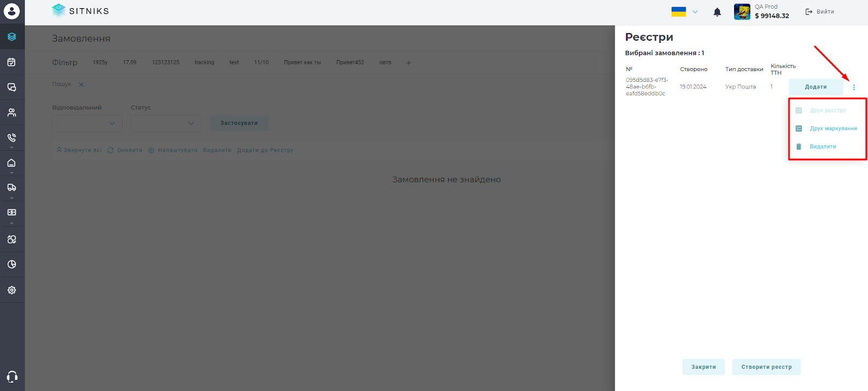Open the user profile avatar in sidebar

click(x=12, y=11)
